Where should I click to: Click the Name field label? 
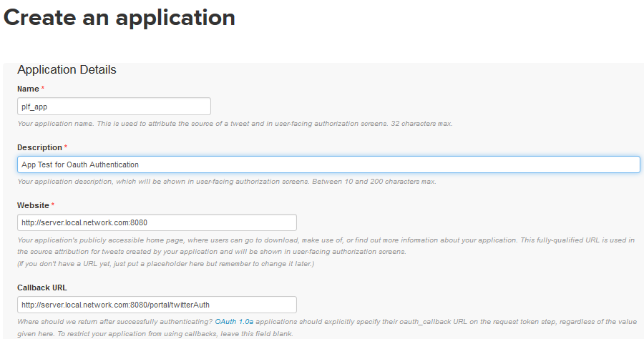[28, 89]
